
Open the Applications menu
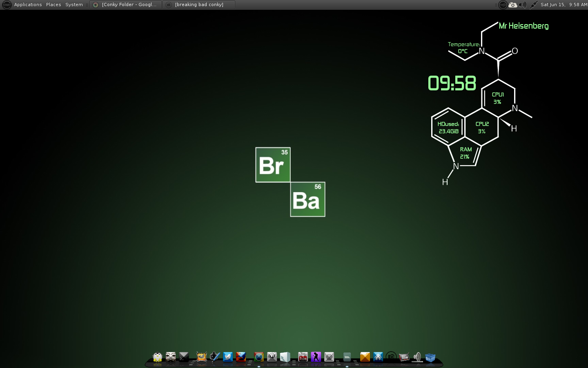pos(28,4)
